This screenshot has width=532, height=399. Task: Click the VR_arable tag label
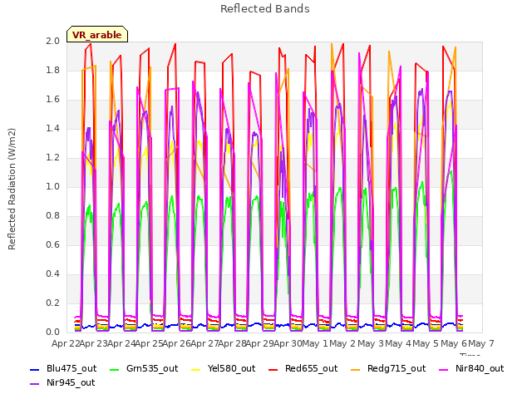pyautogui.click(x=97, y=35)
